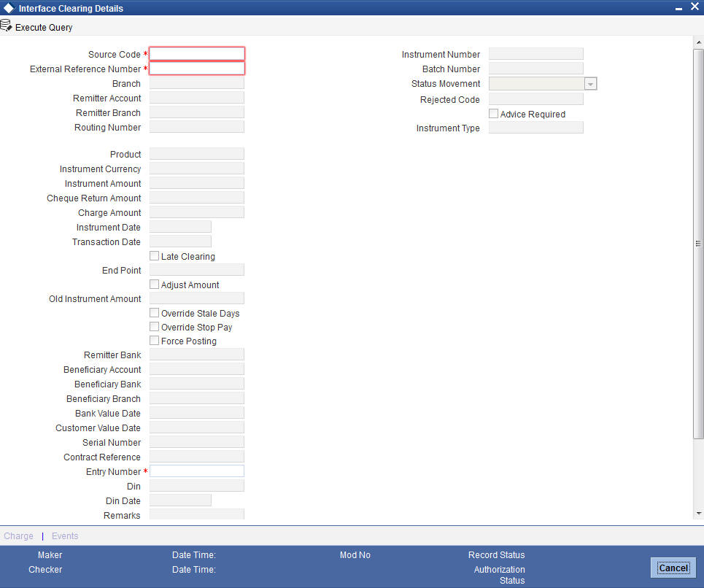Screen dimensions: 704x588
Task: Click the Branch field
Action: [x=197, y=83]
